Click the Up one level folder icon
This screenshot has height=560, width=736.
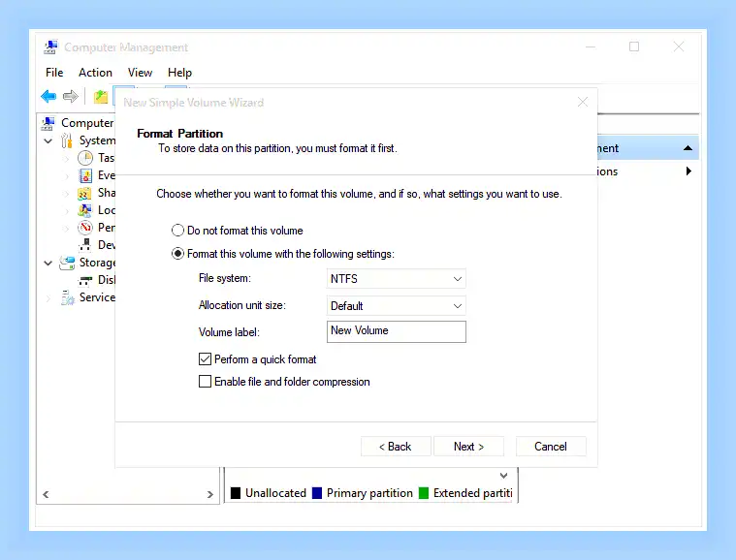[x=101, y=97]
